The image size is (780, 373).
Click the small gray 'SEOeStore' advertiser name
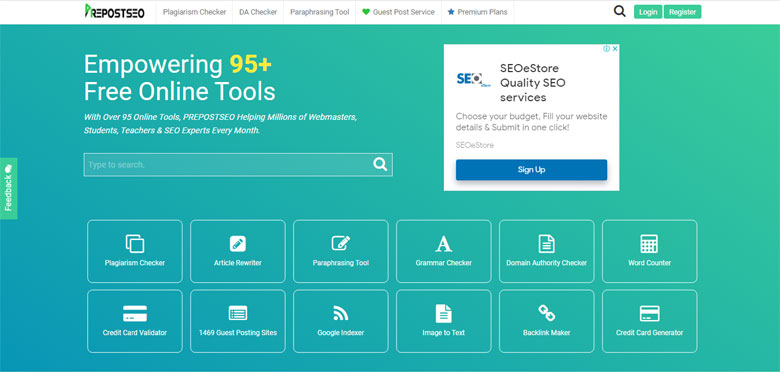(x=475, y=145)
